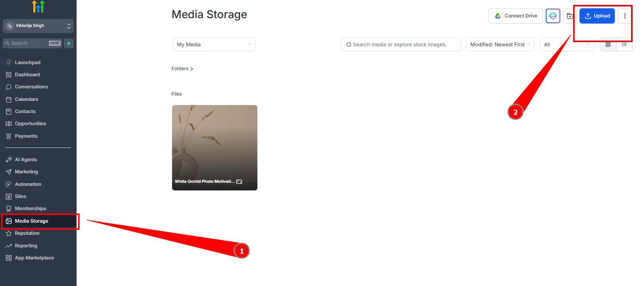Open the All file type filter

click(x=567, y=44)
